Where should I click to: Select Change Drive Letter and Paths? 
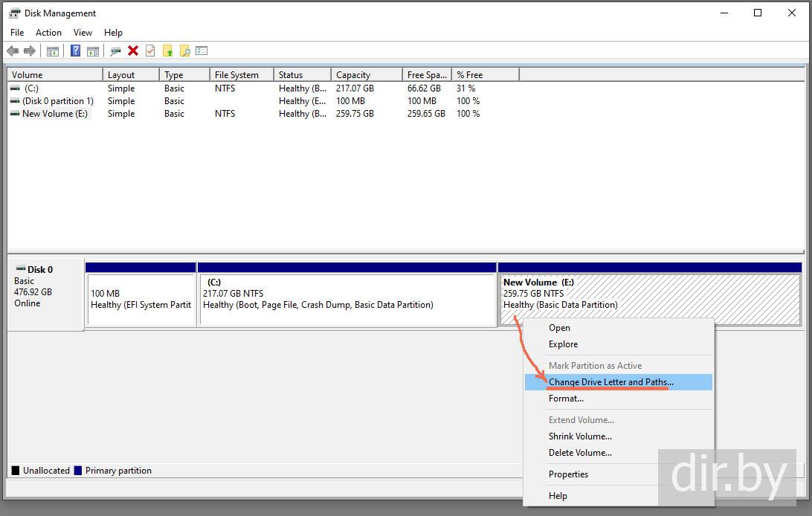click(x=610, y=382)
